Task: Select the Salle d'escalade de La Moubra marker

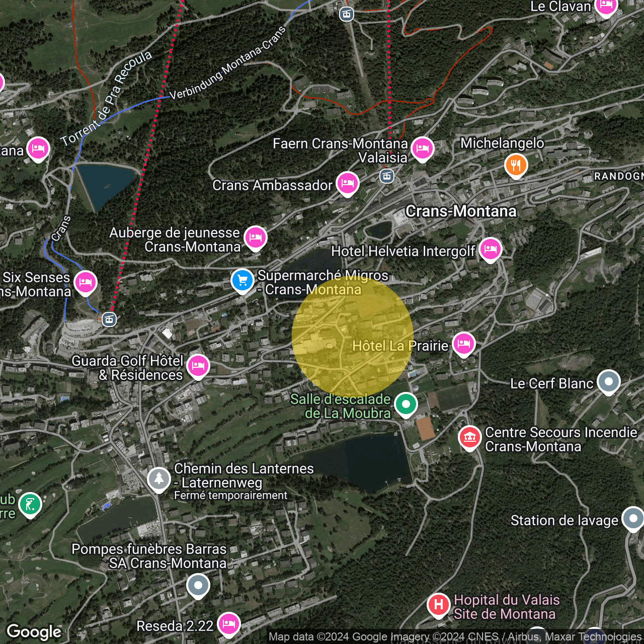Action: coord(406,404)
